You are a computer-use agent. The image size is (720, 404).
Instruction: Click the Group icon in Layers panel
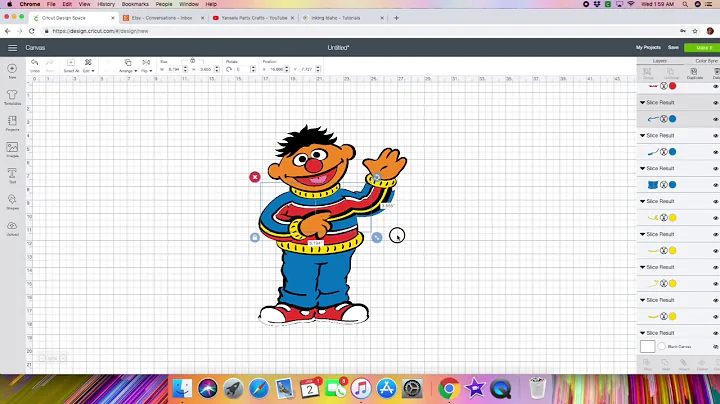coord(647,73)
